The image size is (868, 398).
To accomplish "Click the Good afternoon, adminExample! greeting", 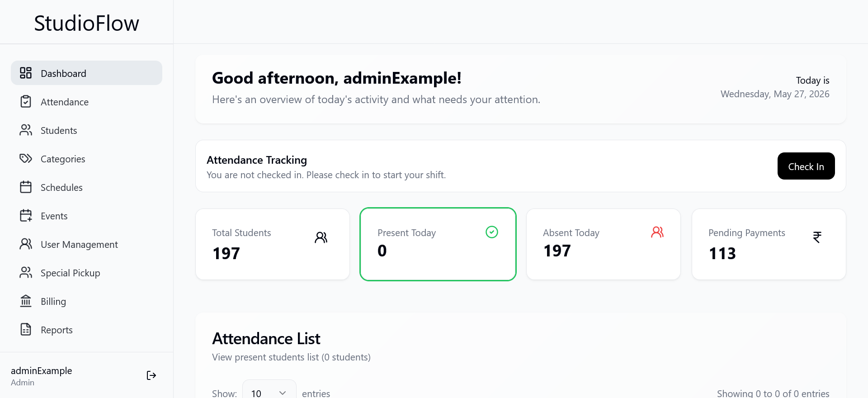I will coord(337,78).
